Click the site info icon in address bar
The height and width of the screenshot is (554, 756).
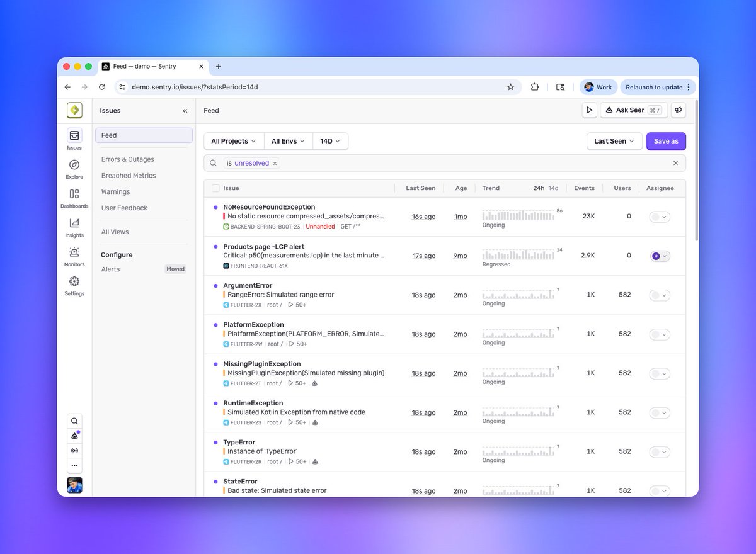(123, 87)
